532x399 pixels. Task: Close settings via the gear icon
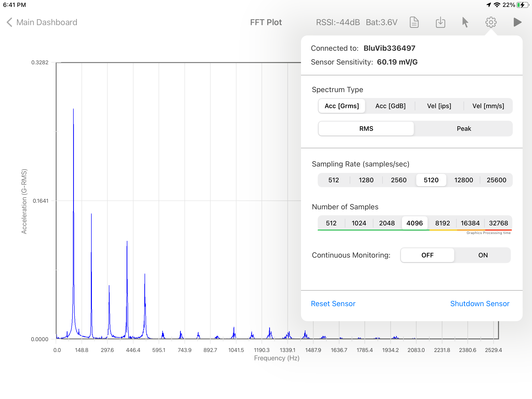click(x=491, y=22)
